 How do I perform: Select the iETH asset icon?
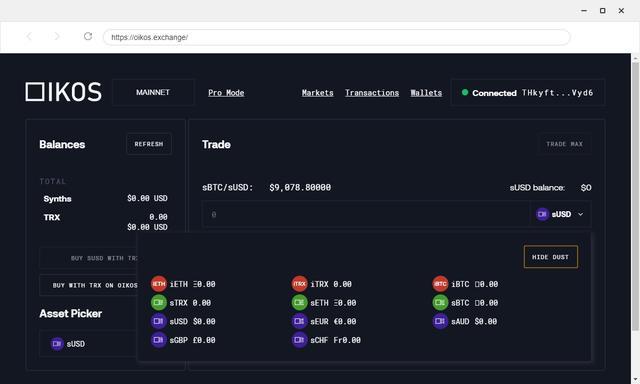click(x=159, y=284)
